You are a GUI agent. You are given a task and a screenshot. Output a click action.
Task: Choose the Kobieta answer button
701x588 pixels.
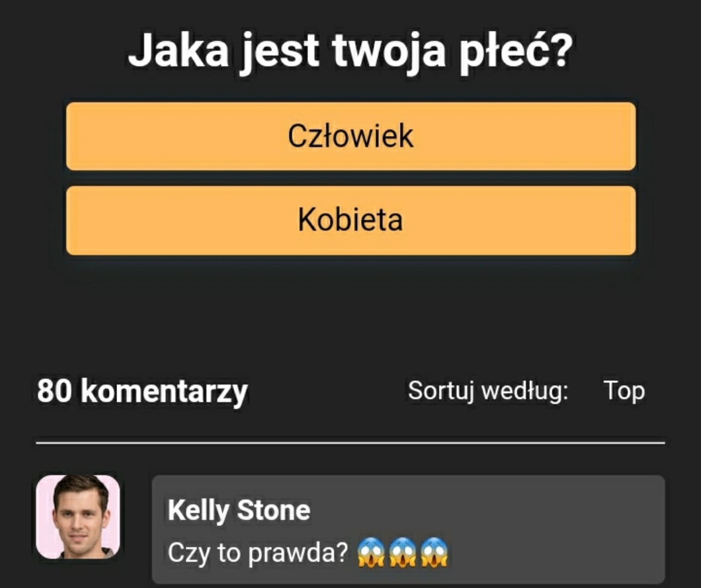click(x=351, y=220)
